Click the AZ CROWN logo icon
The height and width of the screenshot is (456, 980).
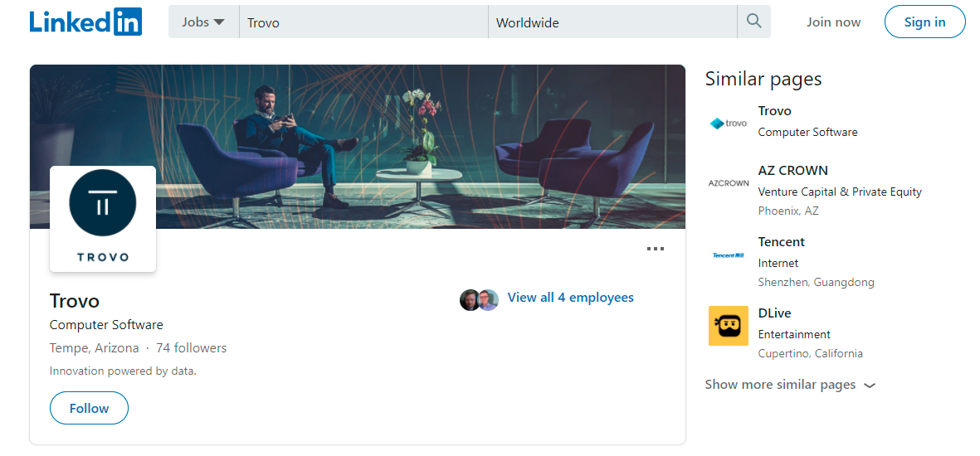tap(728, 183)
